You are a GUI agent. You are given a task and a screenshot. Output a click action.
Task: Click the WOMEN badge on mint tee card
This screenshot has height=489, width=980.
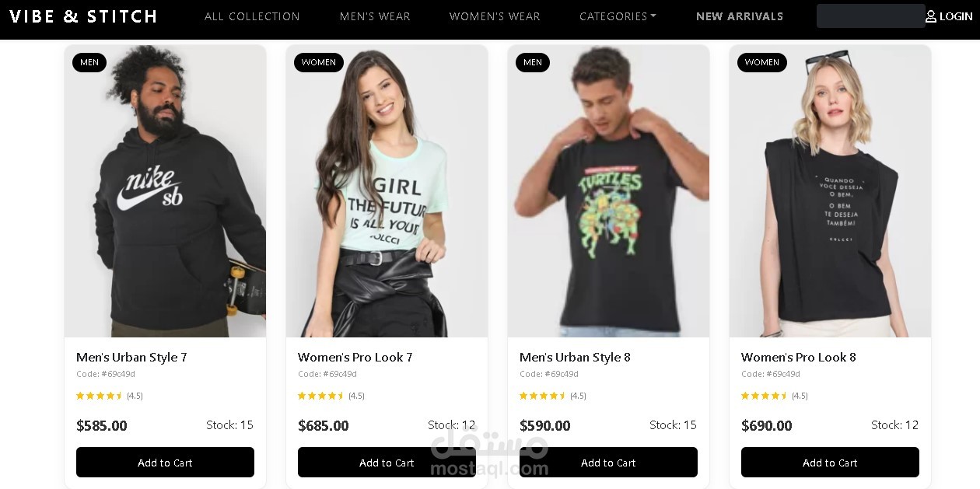(x=319, y=62)
